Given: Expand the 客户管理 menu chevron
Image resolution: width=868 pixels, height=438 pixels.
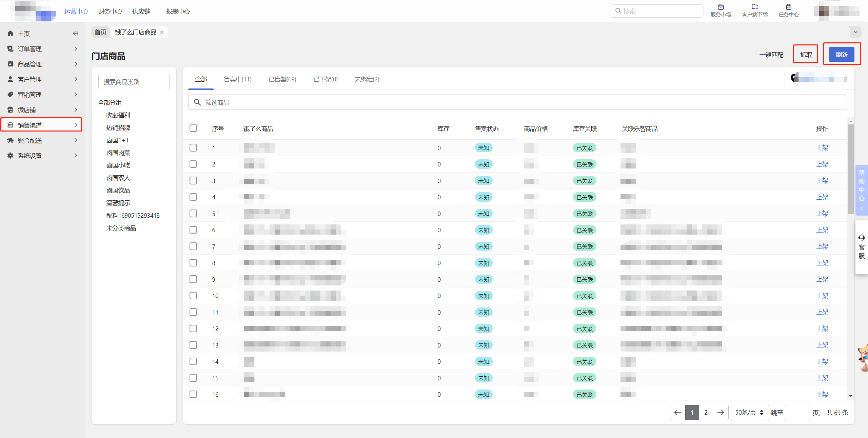Looking at the screenshot, I should pyautogui.click(x=76, y=79).
